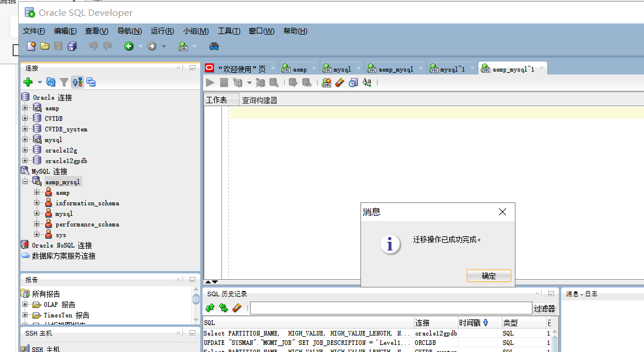Viewport: 644px width, 352px height.
Task: Open the back-navigation history dropdown
Action: coord(140,46)
